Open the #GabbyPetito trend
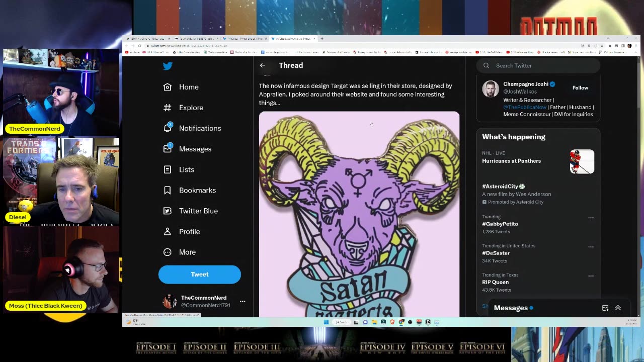 point(500,224)
